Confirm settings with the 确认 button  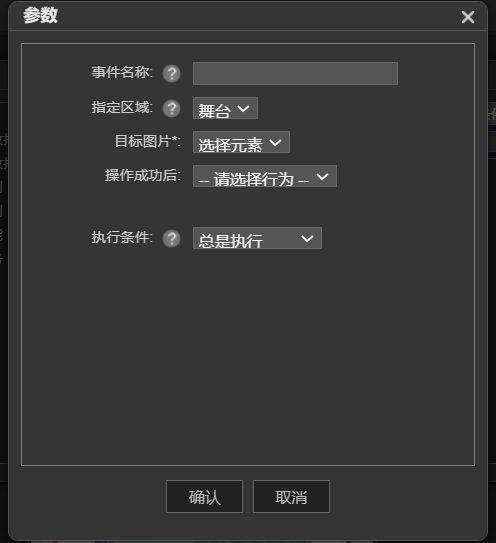[x=204, y=497]
